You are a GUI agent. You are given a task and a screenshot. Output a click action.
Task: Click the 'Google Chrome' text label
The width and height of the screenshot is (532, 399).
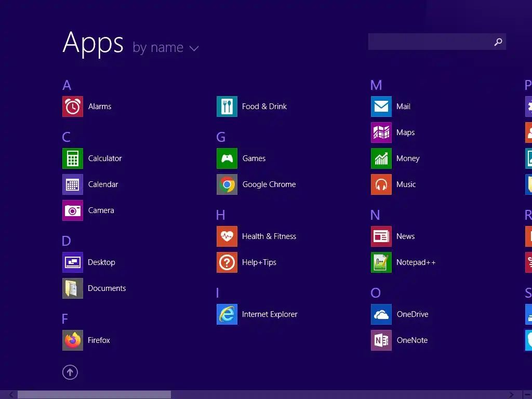[269, 184]
